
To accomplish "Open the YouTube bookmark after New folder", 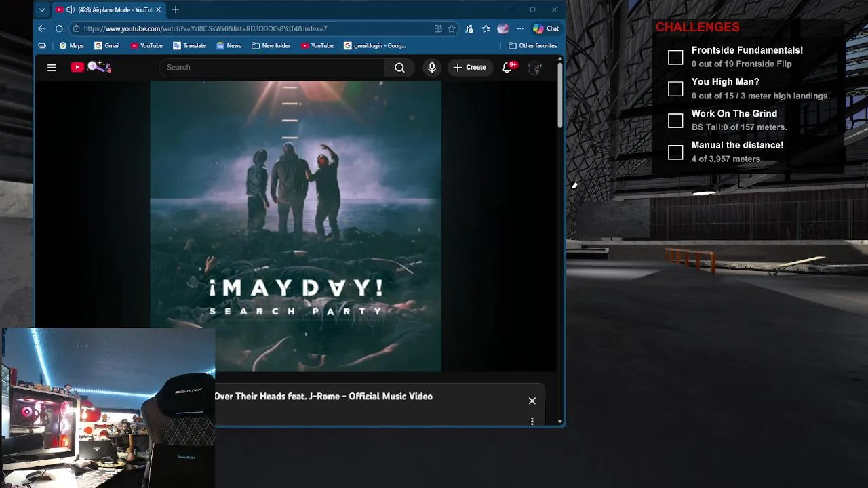I will 317,45.
